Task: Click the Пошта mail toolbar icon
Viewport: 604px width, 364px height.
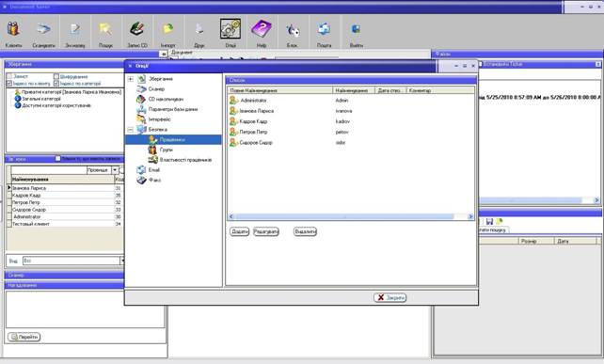Action: [x=324, y=30]
